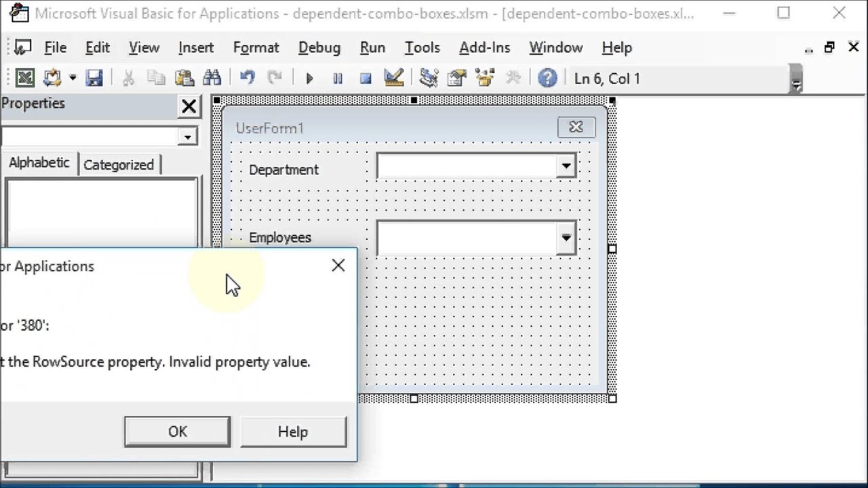Show the Toolbox icon in toolbar
The width and height of the screenshot is (868, 488).
[513, 78]
